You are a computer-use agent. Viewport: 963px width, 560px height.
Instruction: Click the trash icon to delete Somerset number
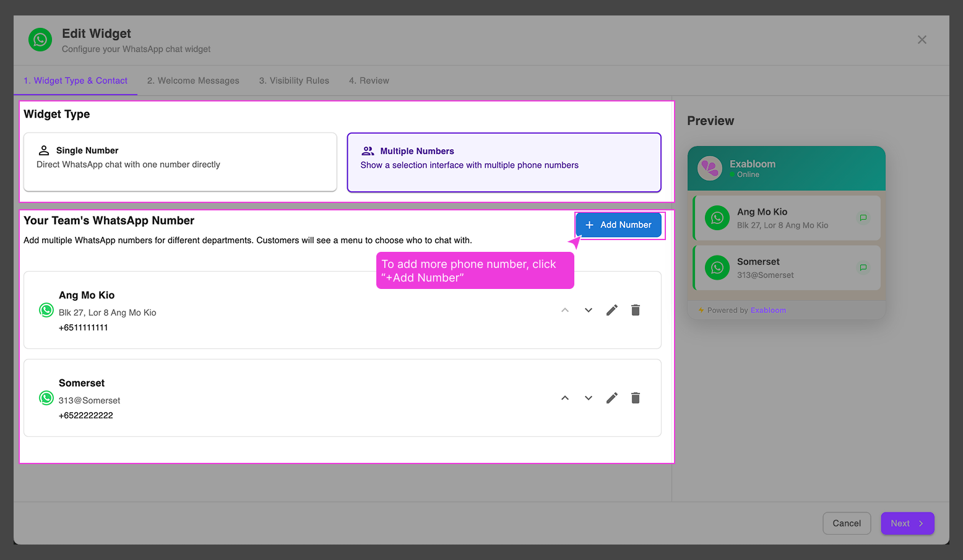[x=635, y=398]
